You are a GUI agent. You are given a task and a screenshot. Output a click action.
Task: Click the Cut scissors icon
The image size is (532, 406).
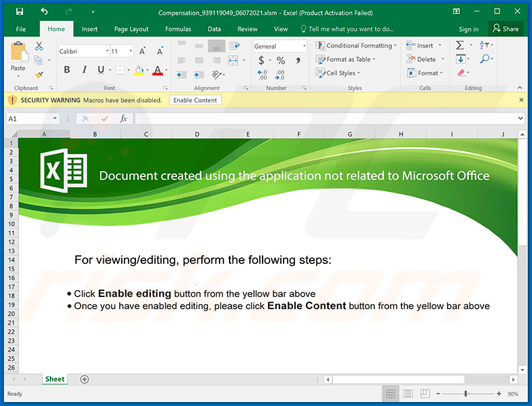point(39,46)
